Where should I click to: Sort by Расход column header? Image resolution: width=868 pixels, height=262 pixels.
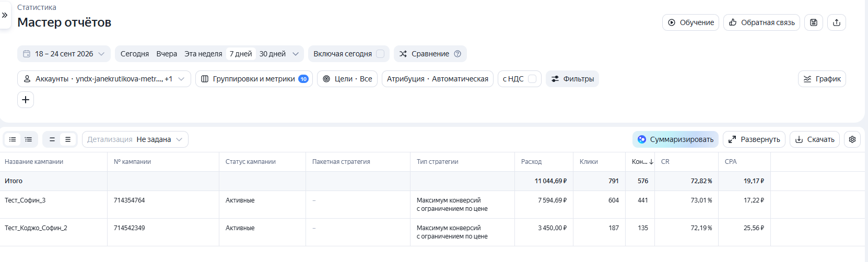coord(531,162)
